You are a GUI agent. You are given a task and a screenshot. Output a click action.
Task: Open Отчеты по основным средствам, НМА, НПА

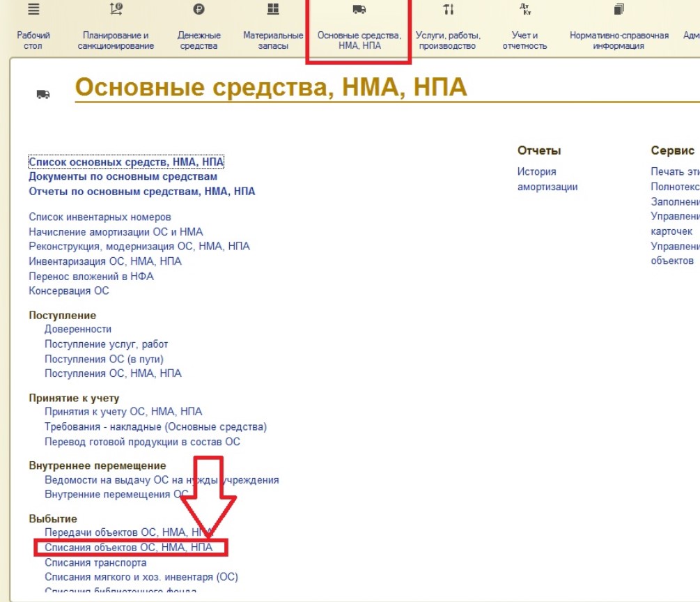point(142,192)
